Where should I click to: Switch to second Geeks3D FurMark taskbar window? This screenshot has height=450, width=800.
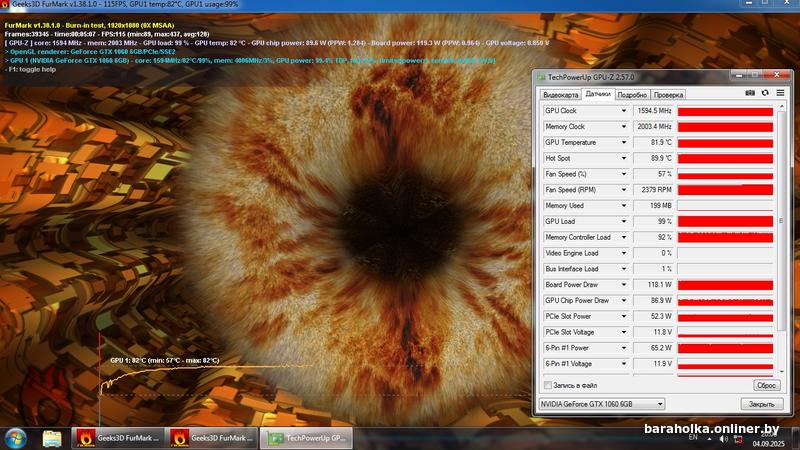click(x=211, y=438)
